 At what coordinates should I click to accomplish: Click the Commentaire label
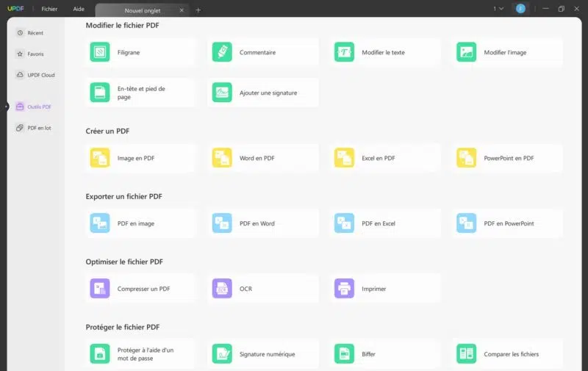[x=258, y=52]
